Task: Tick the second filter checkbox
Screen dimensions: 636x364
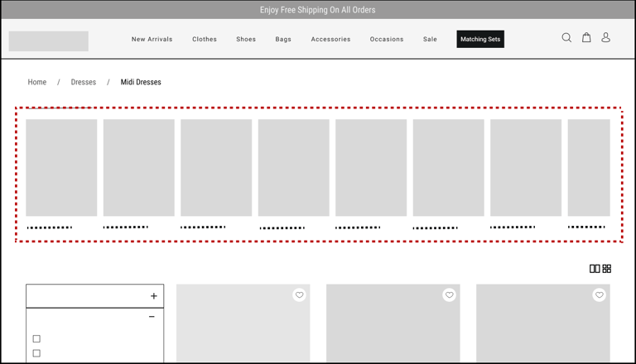Action: coord(36,353)
